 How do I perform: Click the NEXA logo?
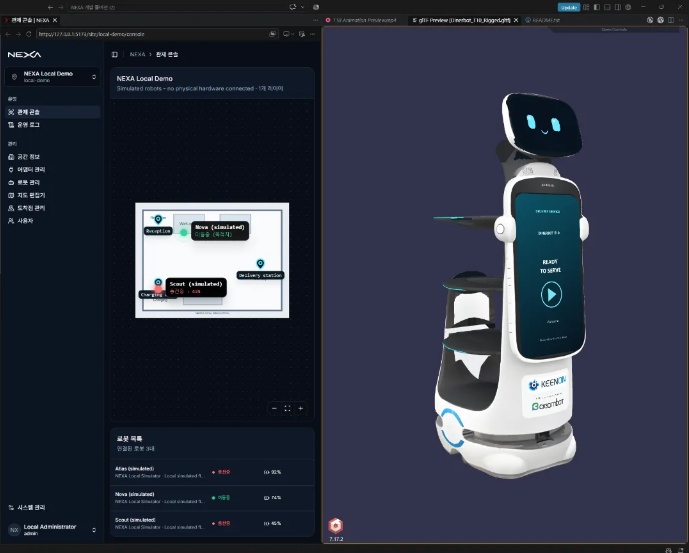25,55
